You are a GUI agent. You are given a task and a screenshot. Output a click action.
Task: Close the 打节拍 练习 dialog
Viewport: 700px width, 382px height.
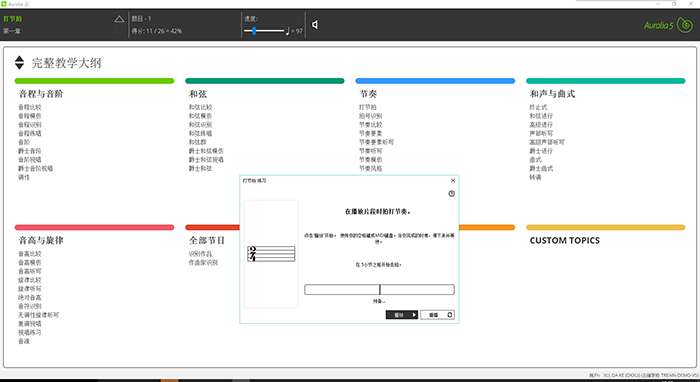click(x=453, y=180)
